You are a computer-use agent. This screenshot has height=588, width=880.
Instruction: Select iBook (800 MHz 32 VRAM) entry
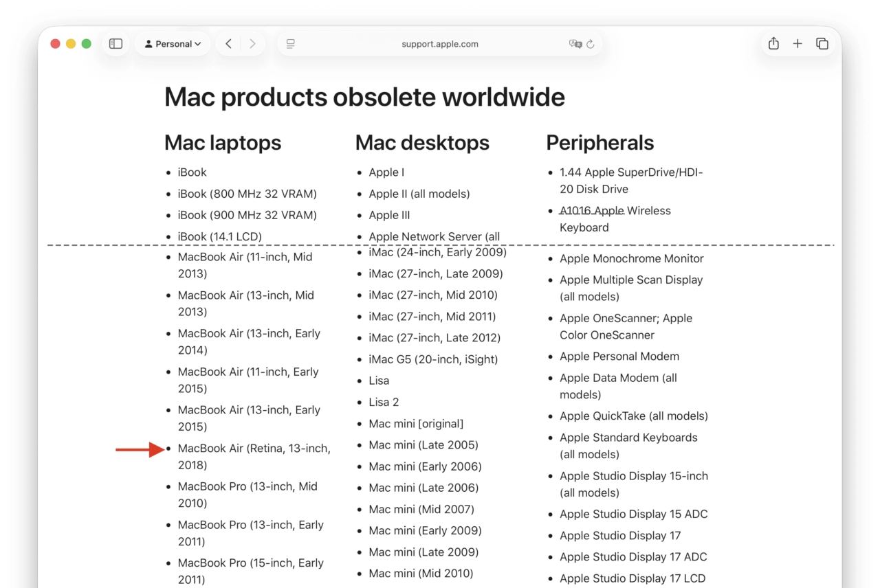click(x=247, y=194)
